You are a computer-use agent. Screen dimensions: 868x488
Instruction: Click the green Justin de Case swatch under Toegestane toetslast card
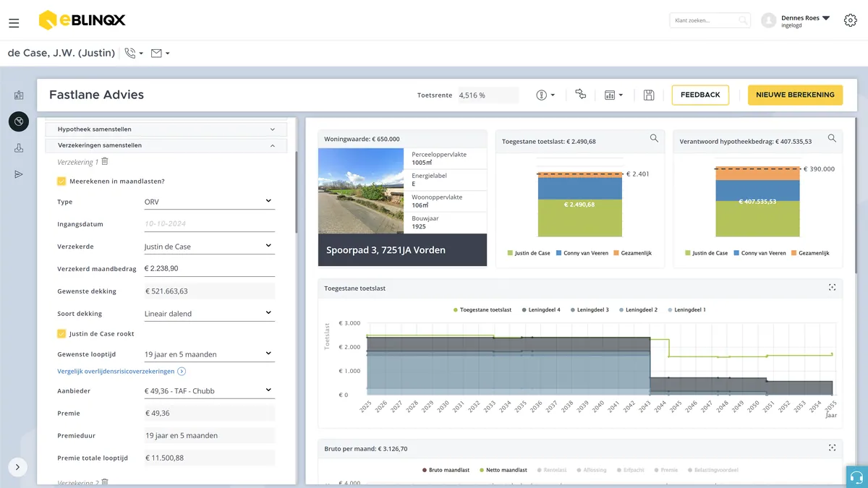click(510, 253)
